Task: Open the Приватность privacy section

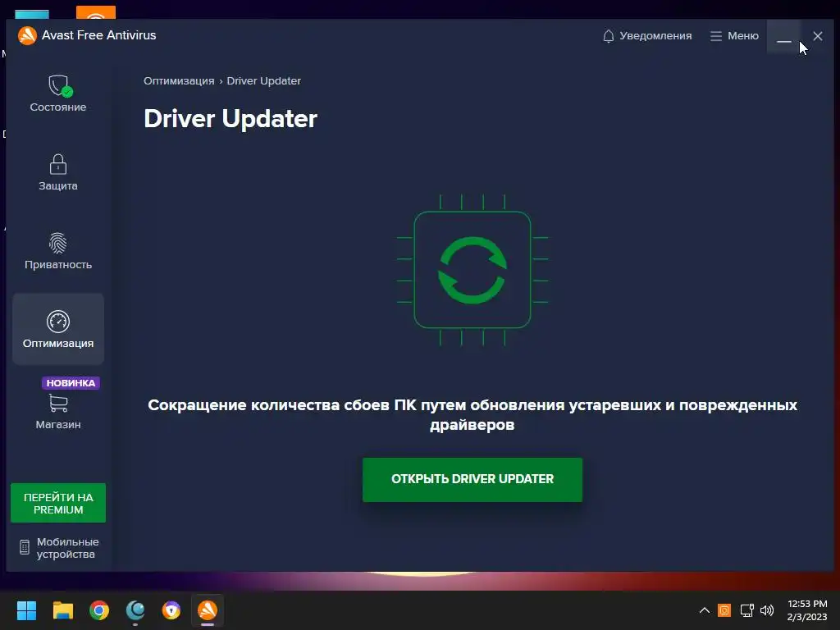Action: (58, 251)
